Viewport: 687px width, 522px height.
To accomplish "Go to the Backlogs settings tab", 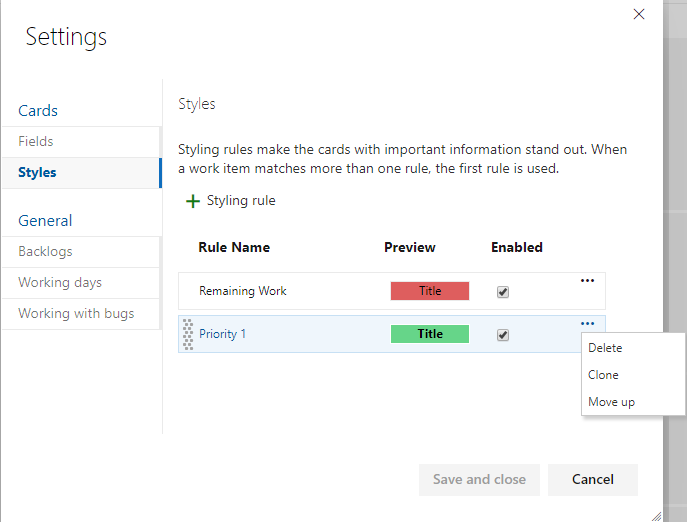I will [x=81, y=252].
